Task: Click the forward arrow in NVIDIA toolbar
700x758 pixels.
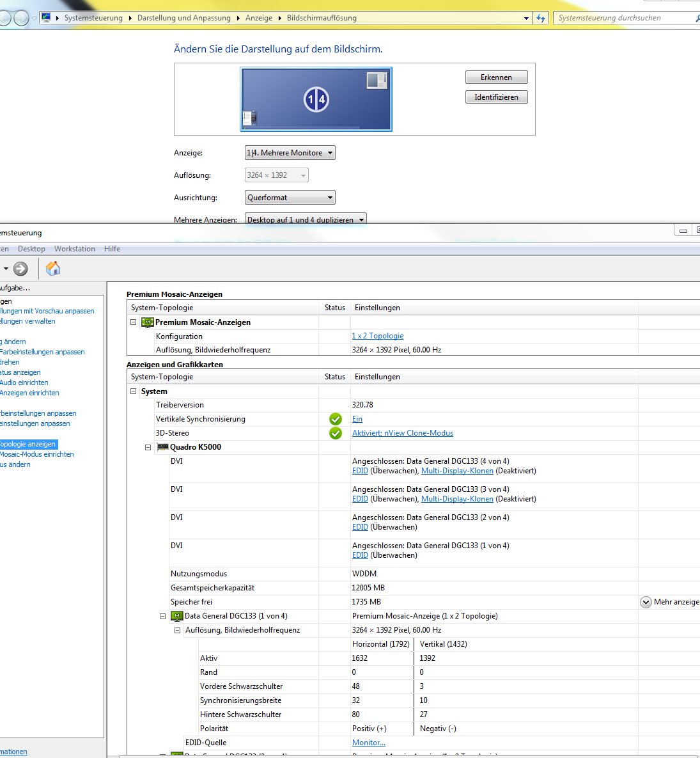Action: [x=20, y=268]
